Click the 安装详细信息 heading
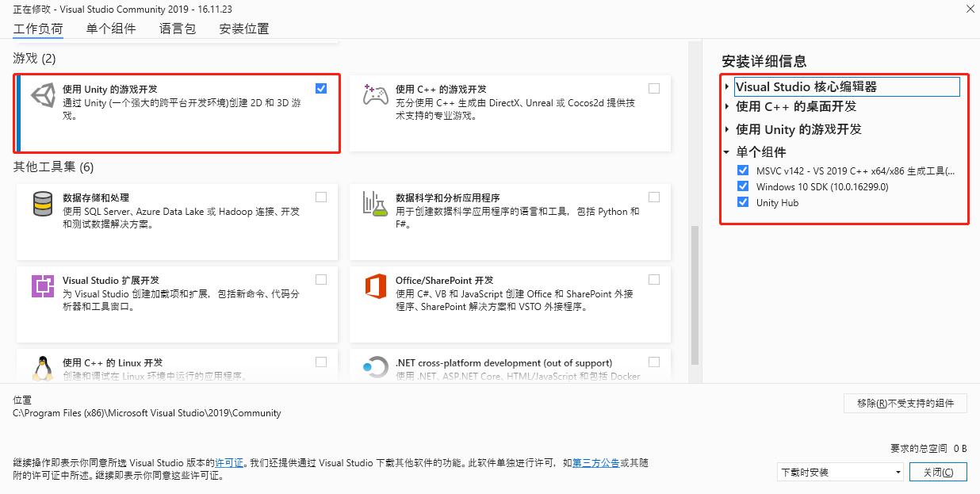The width and height of the screenshot is (980, 494). point(764,62)
